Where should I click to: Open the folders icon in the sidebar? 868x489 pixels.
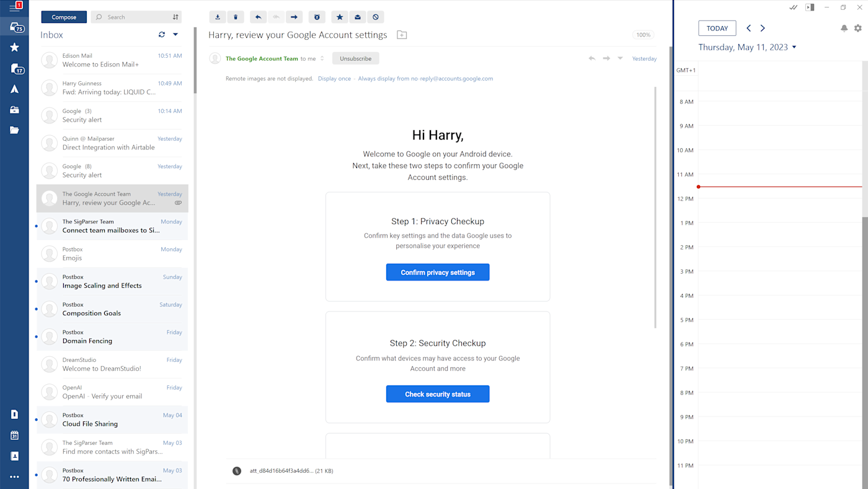[14, 130]
